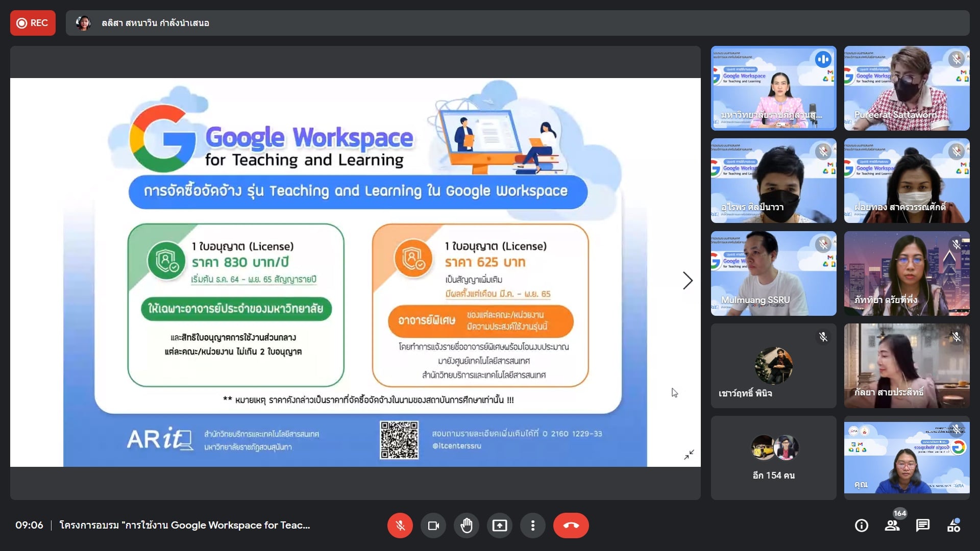Open the tile showing 154 more people
Viewport: 980px width, 551px height.
pyautogui.click(x=773, y=458)
